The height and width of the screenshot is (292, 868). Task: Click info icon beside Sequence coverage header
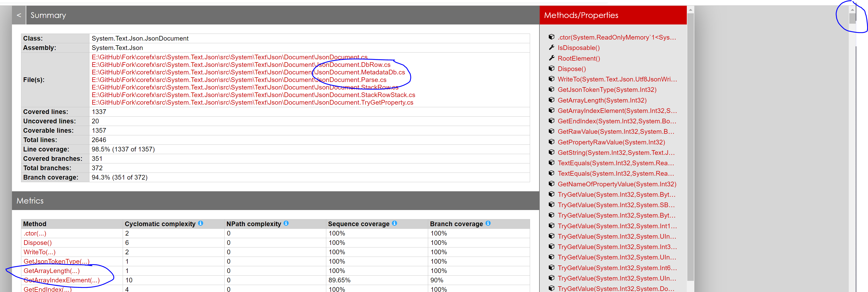(x=394, y=224)
